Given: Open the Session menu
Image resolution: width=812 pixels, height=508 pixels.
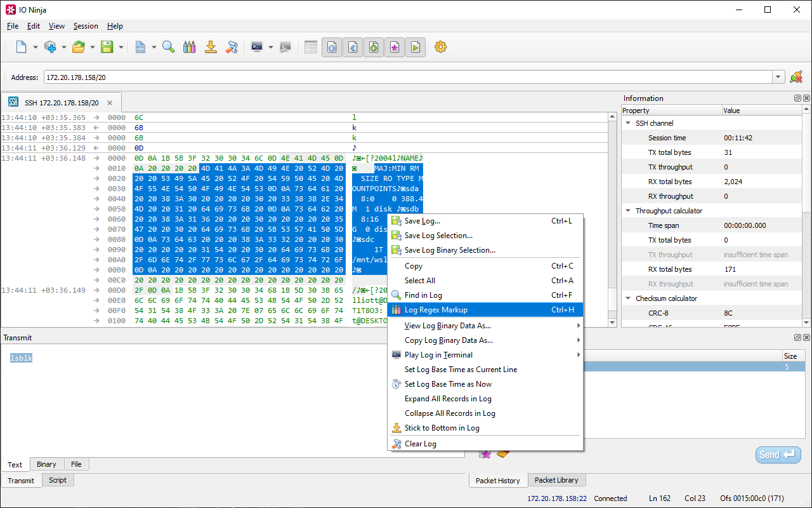Looking at the screenshot, I should (x=86, y=26).
